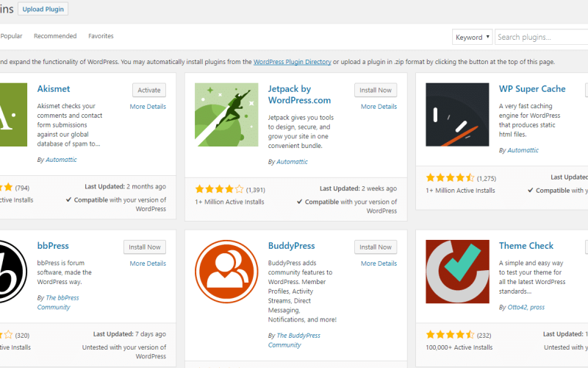Viewport: 588px width, 368px height.
Task: Click the Jetpack plugin icon
Action: point(226,114)
